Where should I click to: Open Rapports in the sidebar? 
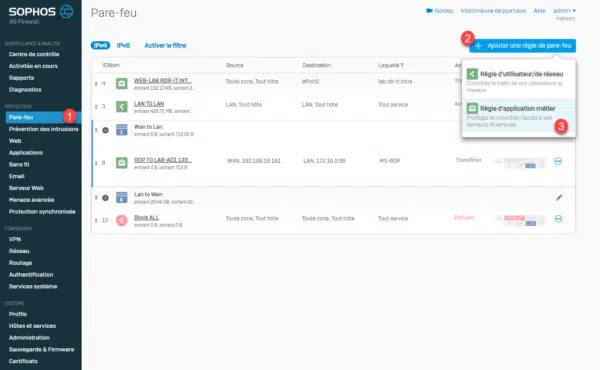pos(21,78)
